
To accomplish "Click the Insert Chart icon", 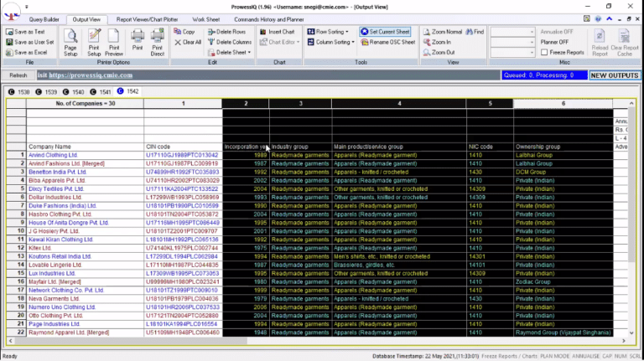I will point(262,32).
